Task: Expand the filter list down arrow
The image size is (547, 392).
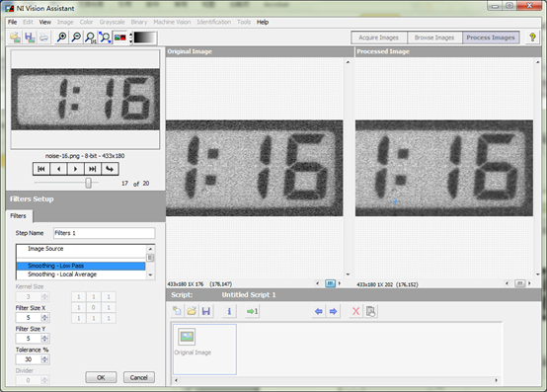Action: pyautogui.click(x=150, y=274)
